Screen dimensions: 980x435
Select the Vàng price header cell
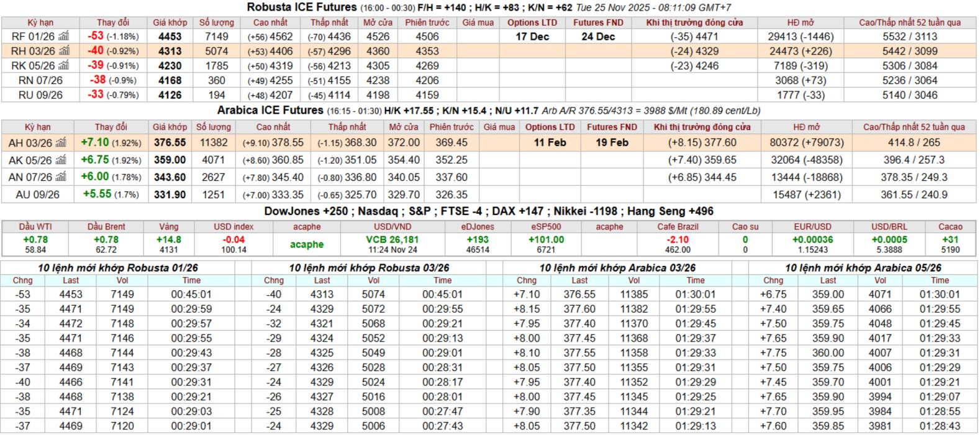point(168,227)
